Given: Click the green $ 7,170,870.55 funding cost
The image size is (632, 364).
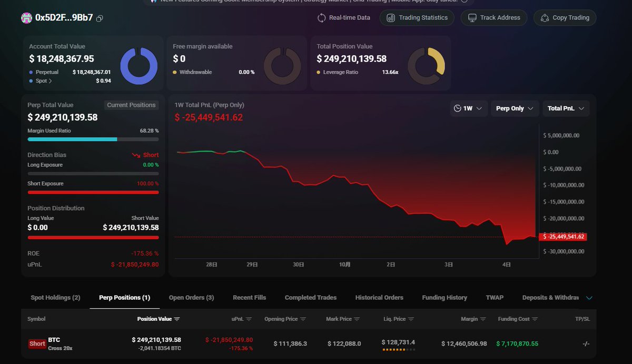Looking at the screenshot, I should coord(517,343).
